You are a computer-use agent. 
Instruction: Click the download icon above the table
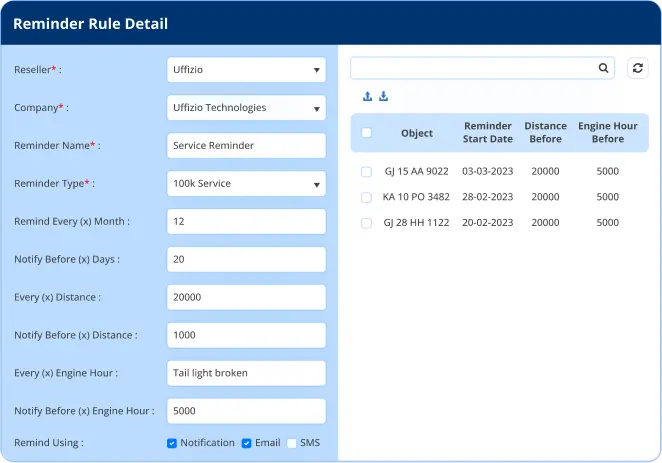point(383,97)
